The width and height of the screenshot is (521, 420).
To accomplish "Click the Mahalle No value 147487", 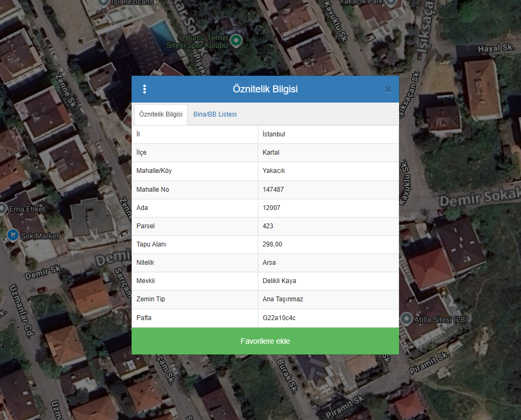I will coord(273,190).
